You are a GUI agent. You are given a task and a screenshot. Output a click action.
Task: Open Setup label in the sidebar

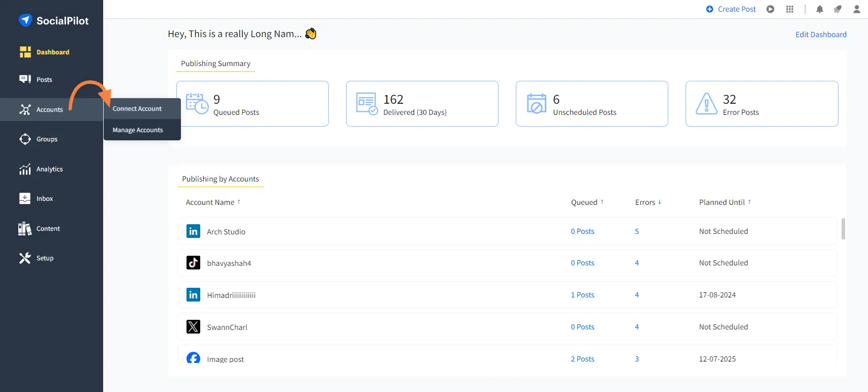click(x=45, y=258)
